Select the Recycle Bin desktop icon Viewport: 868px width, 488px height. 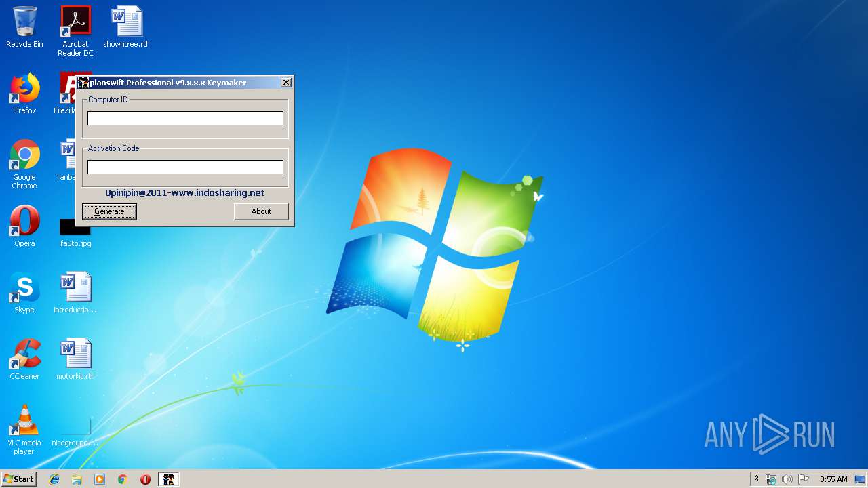pyautogui.click(x=24, y=28)
